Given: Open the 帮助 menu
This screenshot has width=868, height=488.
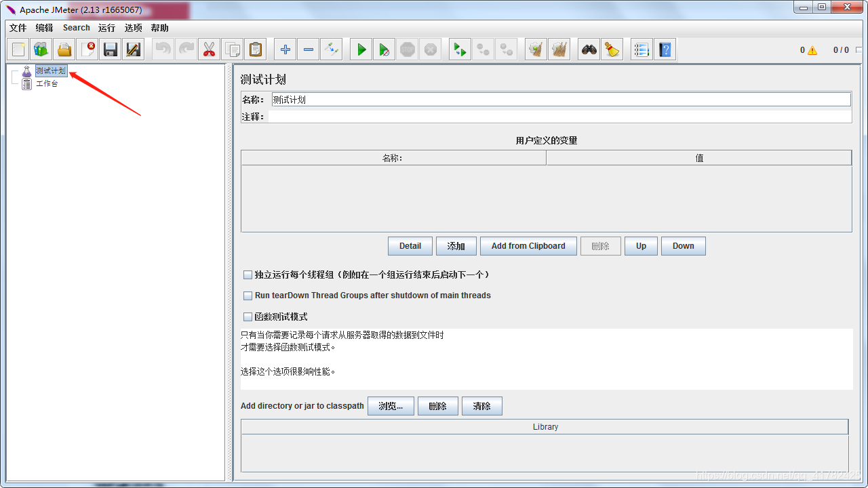Looking at the screenshot, I should tap(160, 28).
